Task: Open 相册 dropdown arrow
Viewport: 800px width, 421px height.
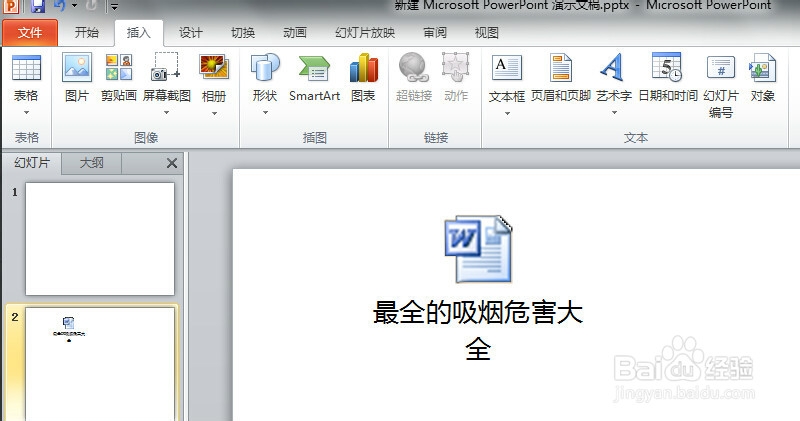Action: [x=214, y=113]
